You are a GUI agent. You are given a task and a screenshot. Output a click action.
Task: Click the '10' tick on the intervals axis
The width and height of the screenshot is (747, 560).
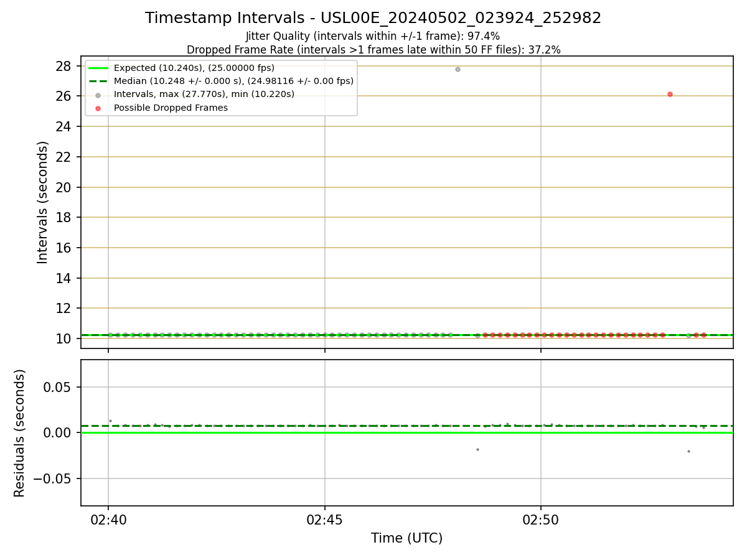[x=63, y=338]
